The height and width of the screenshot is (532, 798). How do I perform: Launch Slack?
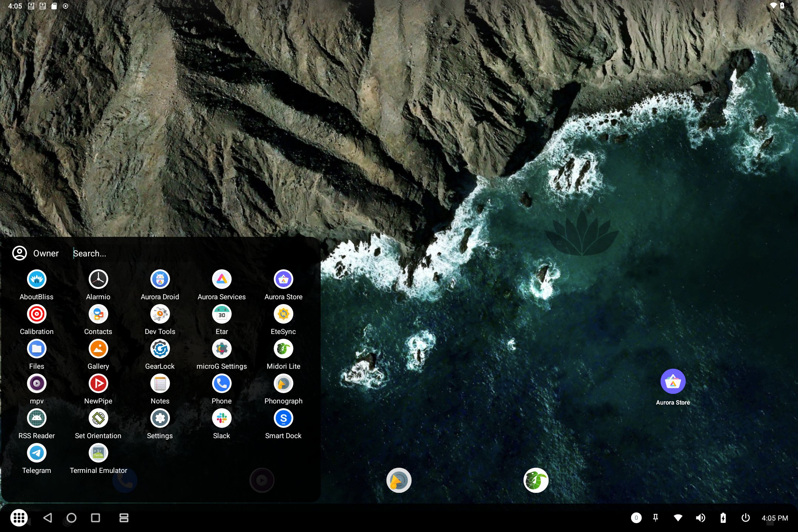(x=221, y=418)
